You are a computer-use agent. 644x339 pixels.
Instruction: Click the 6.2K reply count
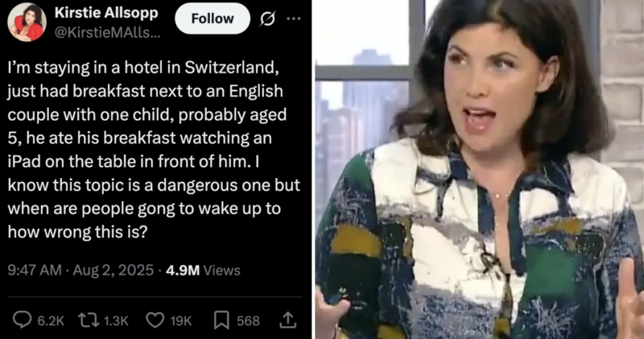[51, 321]
